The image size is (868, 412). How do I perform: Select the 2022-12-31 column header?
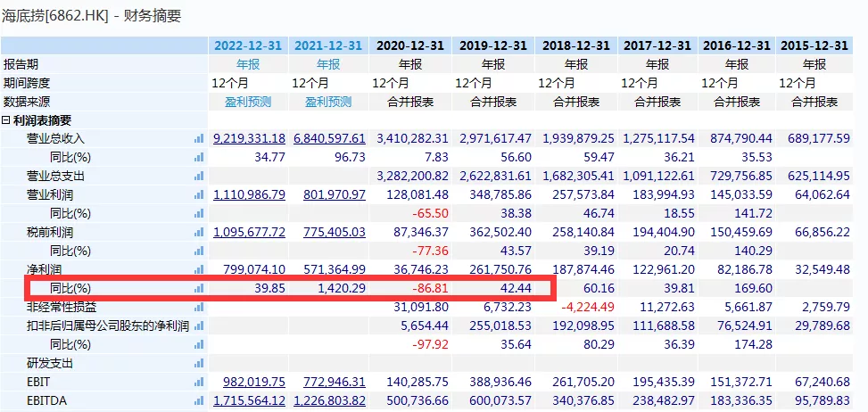click(x=249, y=45)
